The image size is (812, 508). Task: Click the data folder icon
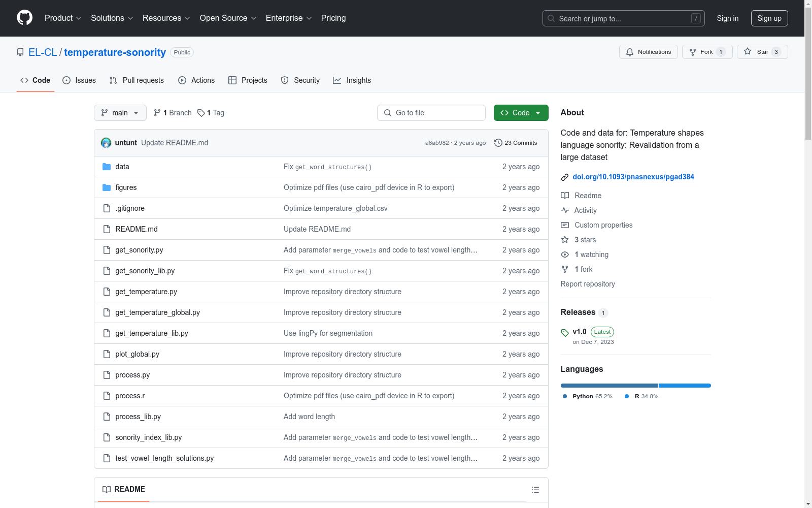click(x=107, y=167)
